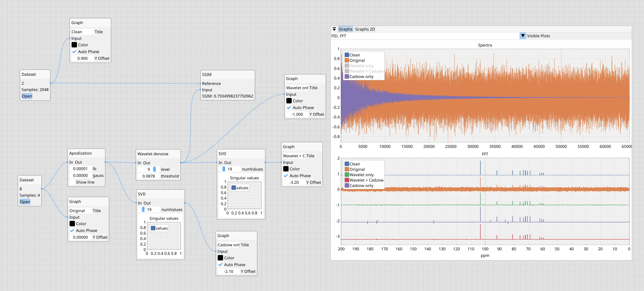This screenshot has width=644, height=291.
Task: Click Open button in Dataset 2 node
Action: (27, 96)
